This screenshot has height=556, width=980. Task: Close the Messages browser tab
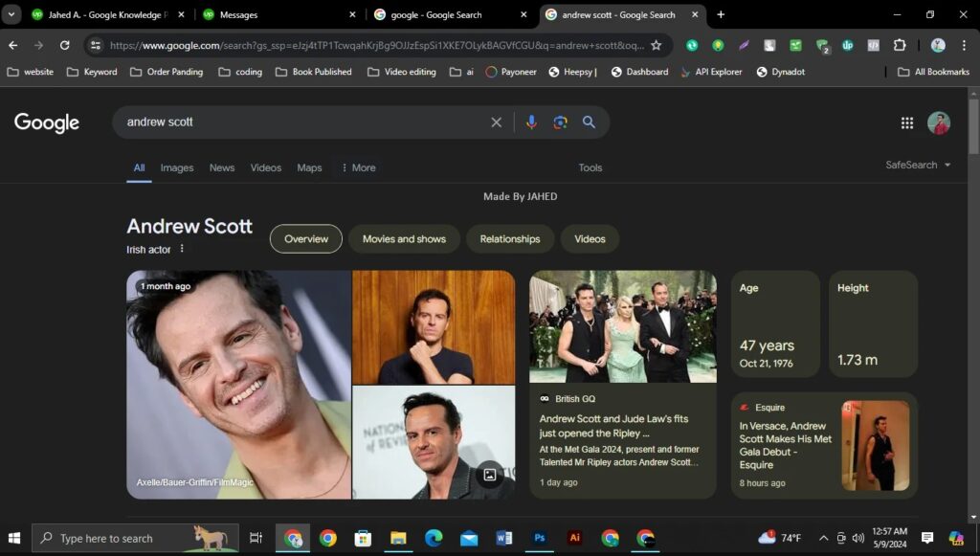pos(352,14)
